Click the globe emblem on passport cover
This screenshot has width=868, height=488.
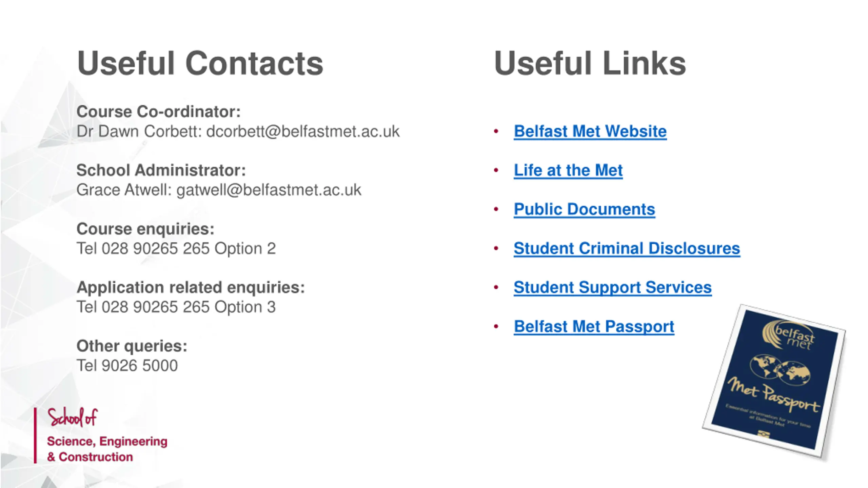(780, 370)
